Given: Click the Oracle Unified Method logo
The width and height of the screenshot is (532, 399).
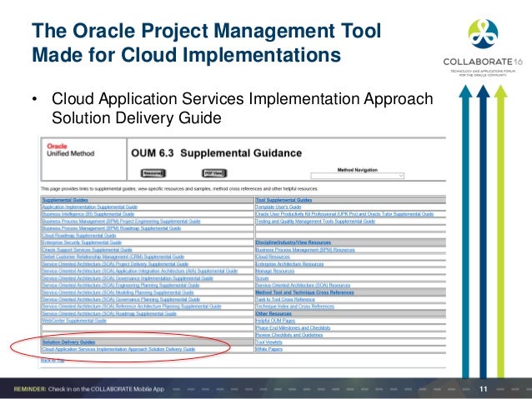Looking at the screenshot, I should (x=71, y=150).
